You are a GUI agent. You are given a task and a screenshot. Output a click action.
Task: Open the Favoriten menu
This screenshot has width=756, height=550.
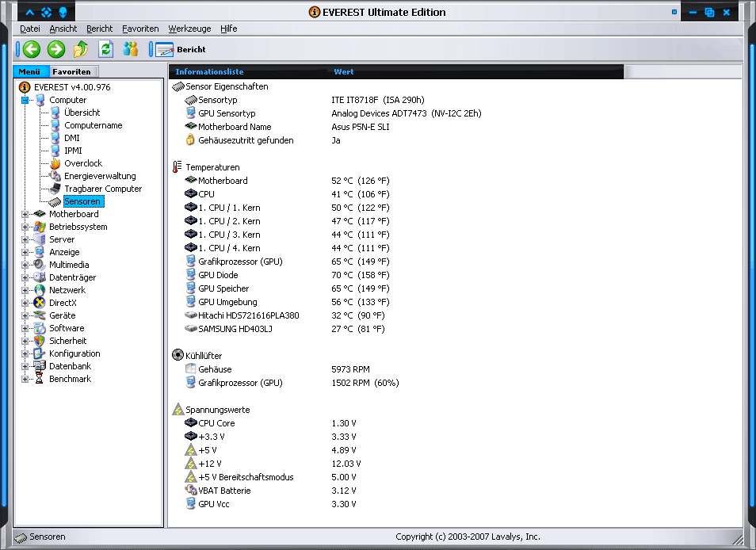(x=140, y=29)
